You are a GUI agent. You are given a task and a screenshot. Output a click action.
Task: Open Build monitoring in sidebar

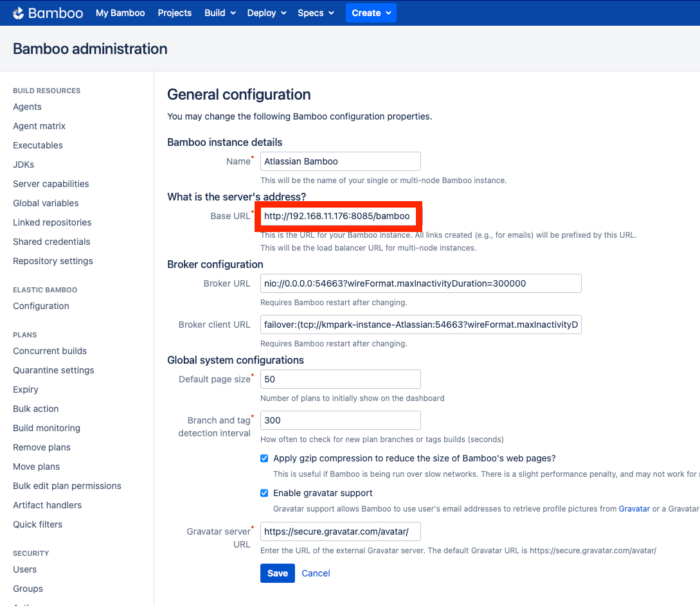pyautogui.click(x=46, y=428)
